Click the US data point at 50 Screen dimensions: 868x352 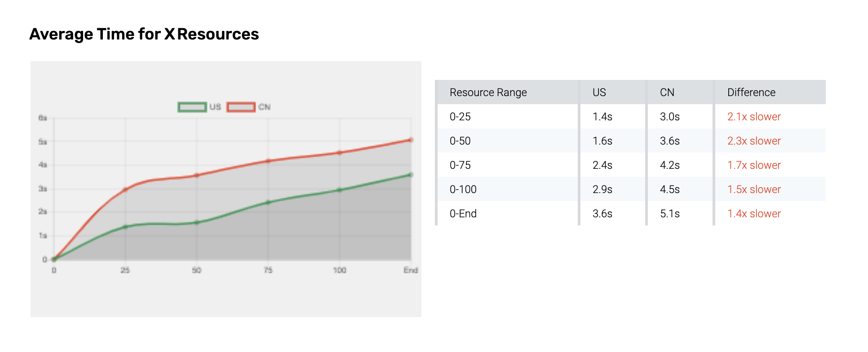197,222
